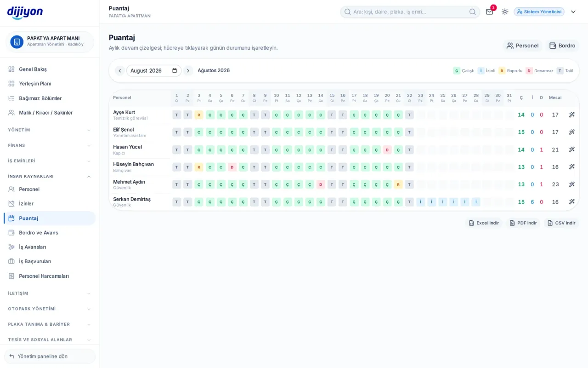Go to next month arrow
Image resolution: width=588 pixels, height=368 pixels.
(188, 71)
